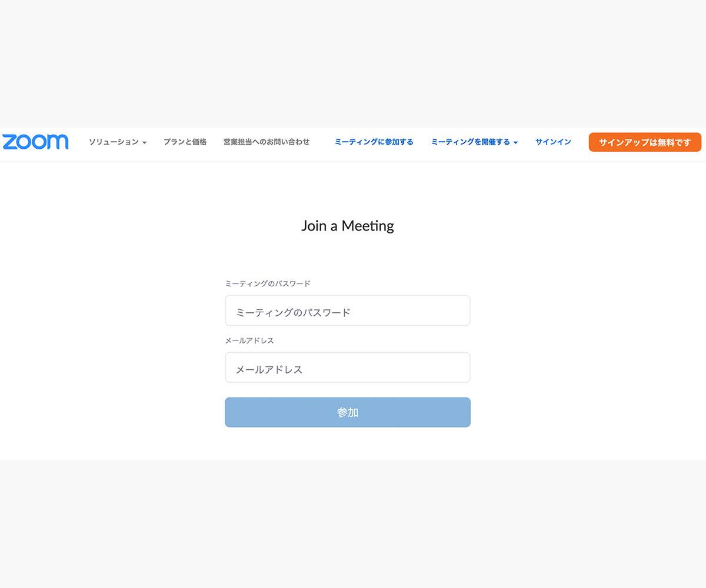Focus the ミーティングのパスワード input field
This screenshot has height=588, width=706.
(x=347, y=310)
